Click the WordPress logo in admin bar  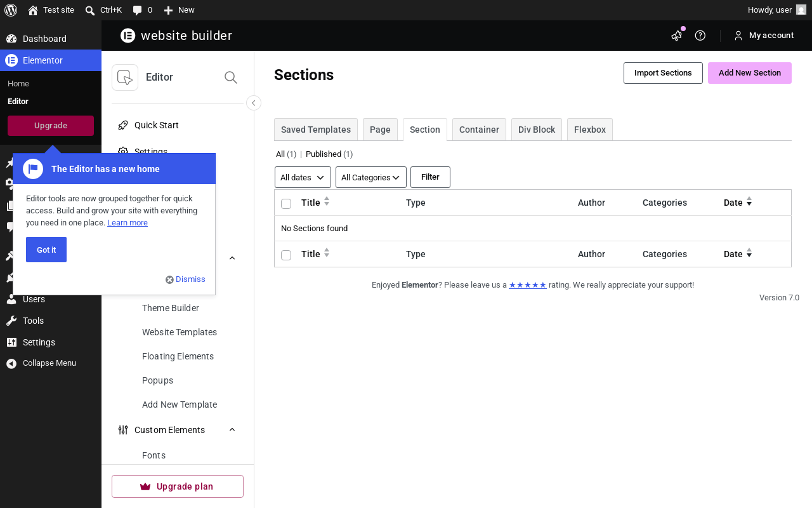[11, 10]
